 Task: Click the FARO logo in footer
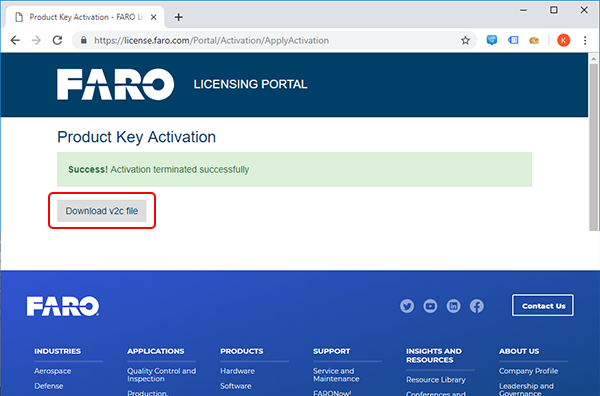[63, 306]
